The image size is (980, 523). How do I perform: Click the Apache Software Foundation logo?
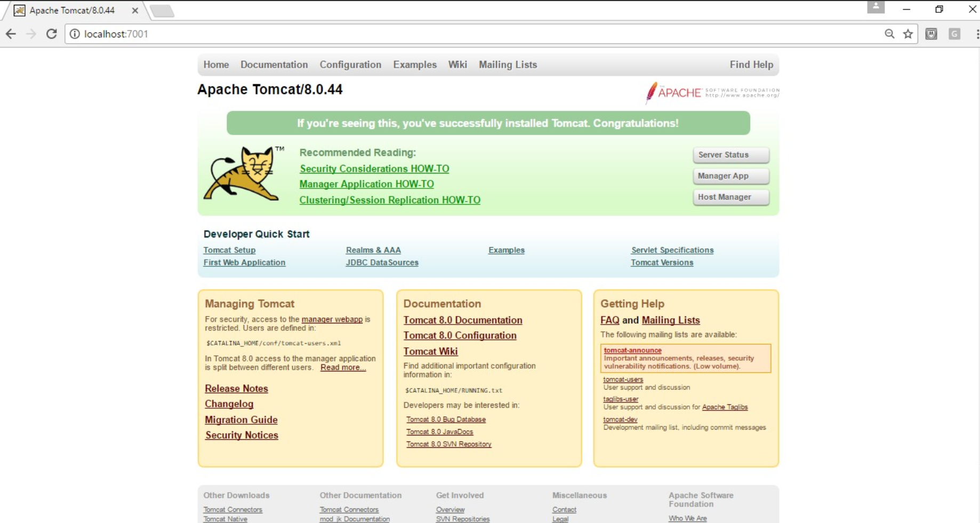point(712,93)
